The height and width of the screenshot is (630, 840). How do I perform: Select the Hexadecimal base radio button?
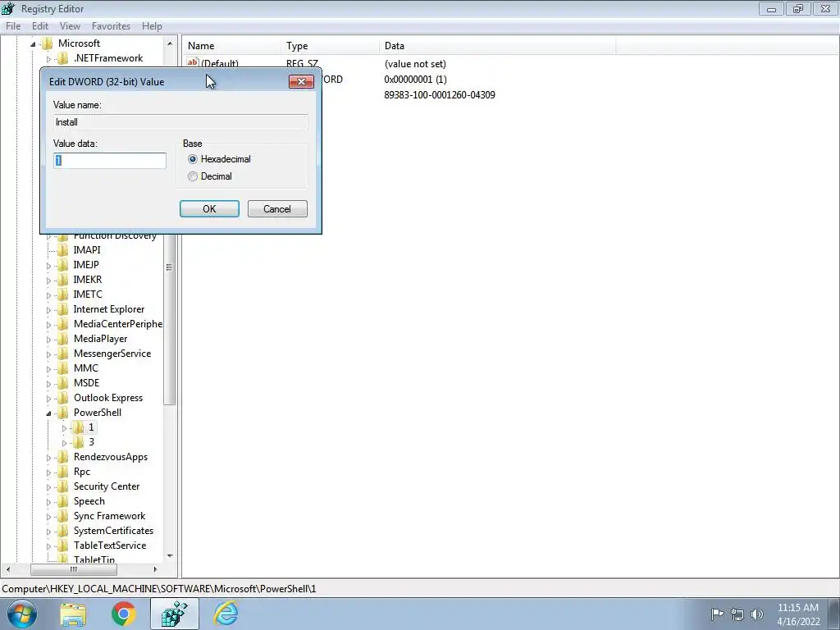(x=192, y=159)
